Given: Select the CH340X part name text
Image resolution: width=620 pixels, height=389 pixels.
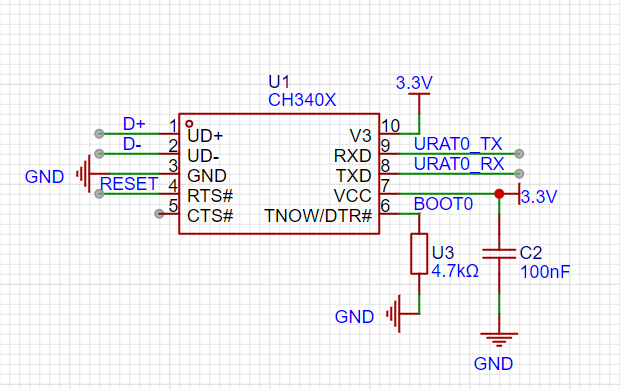Looking at the screenshot, I should pos(302,100).
